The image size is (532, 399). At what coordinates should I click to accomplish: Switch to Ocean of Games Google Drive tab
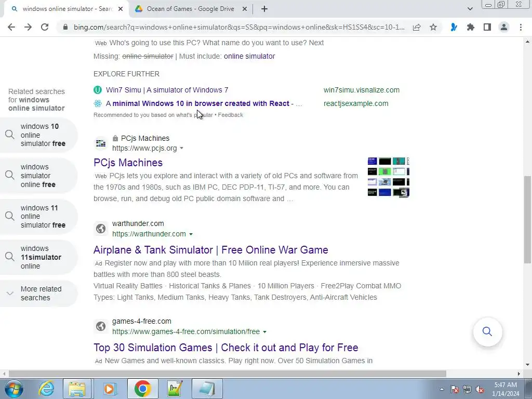(191, 9)
